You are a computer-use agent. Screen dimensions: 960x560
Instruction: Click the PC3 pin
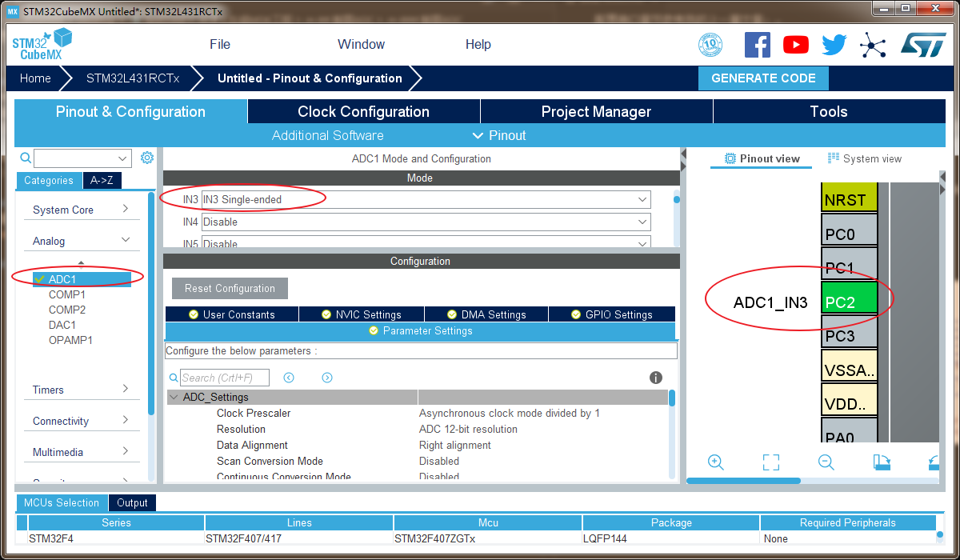pos(850,332)
